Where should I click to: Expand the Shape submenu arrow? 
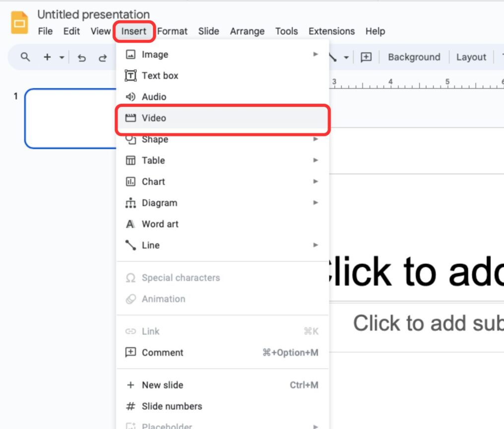pos(315,139)
